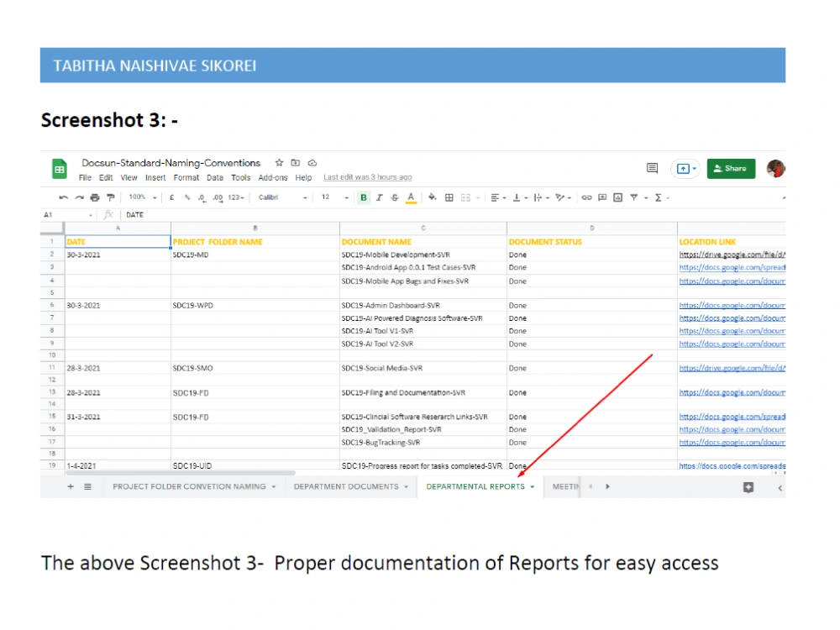The width and height of the screenshot is (840, 630).
Task: Insert a comment
Action: click(x=602, y=197)
